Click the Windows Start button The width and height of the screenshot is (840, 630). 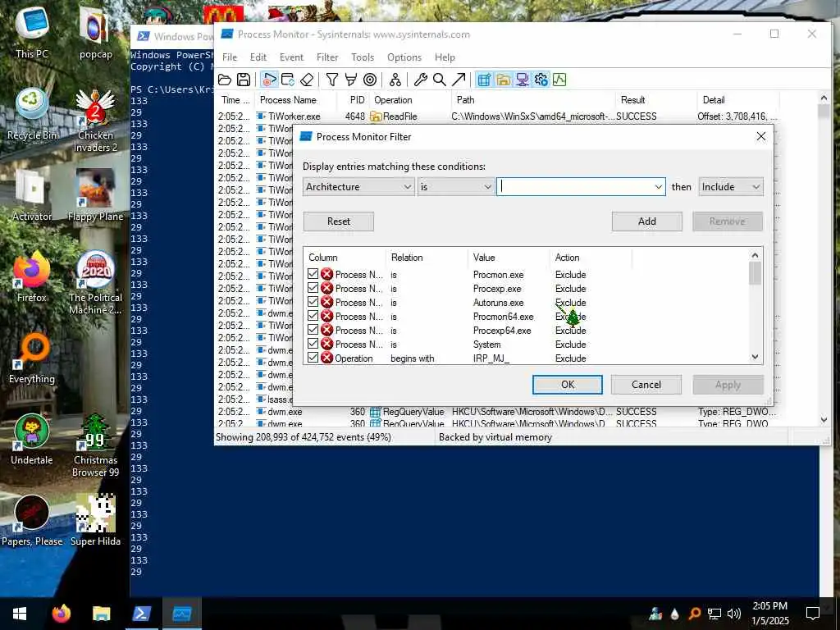(x=20, y=614)
